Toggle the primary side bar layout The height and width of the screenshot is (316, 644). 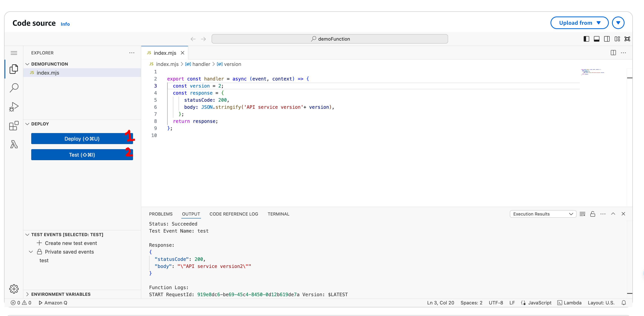click(x=586, y=39)
